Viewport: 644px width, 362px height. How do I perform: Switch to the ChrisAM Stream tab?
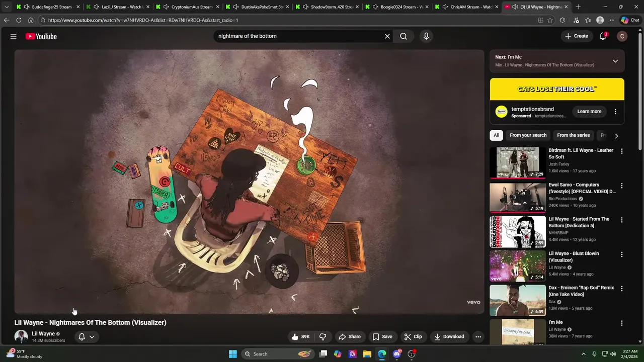click(x=467, y=7)
